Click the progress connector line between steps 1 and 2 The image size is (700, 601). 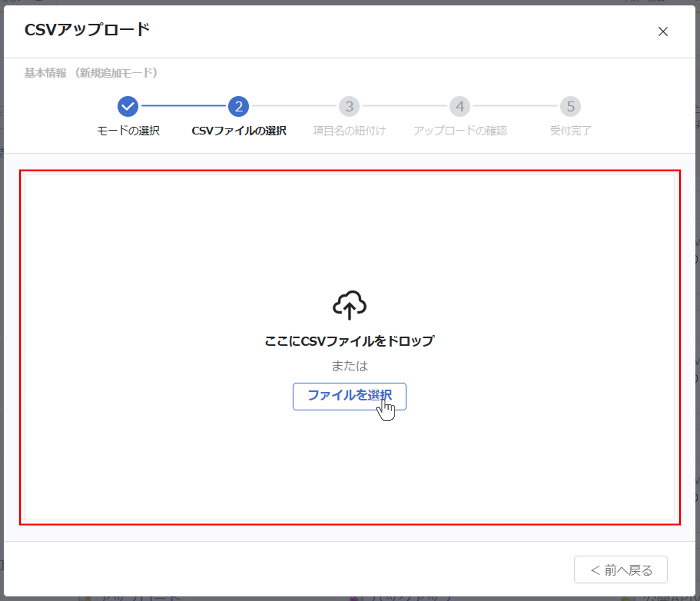click(183, 106)
